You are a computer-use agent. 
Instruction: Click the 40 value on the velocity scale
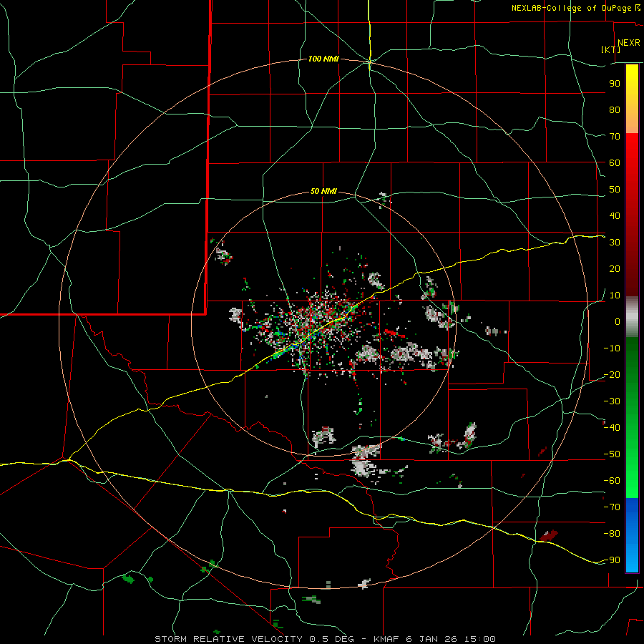click(x=615, y=216)
